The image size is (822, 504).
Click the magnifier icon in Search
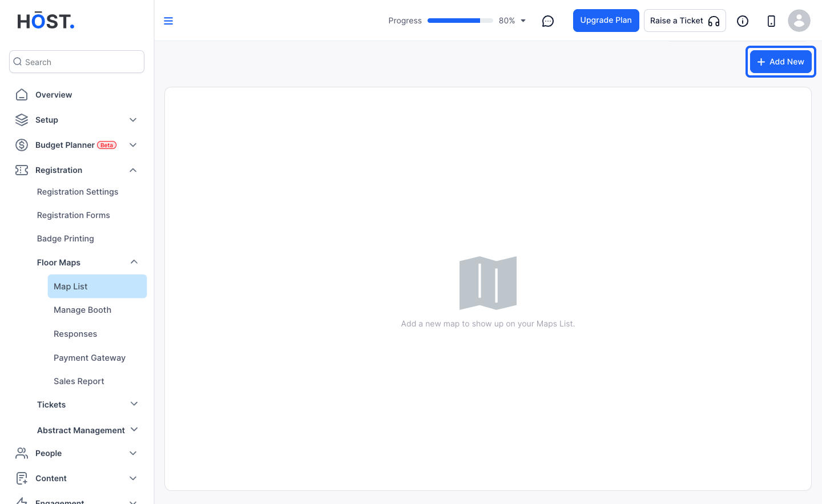click(x=18, y=62)
